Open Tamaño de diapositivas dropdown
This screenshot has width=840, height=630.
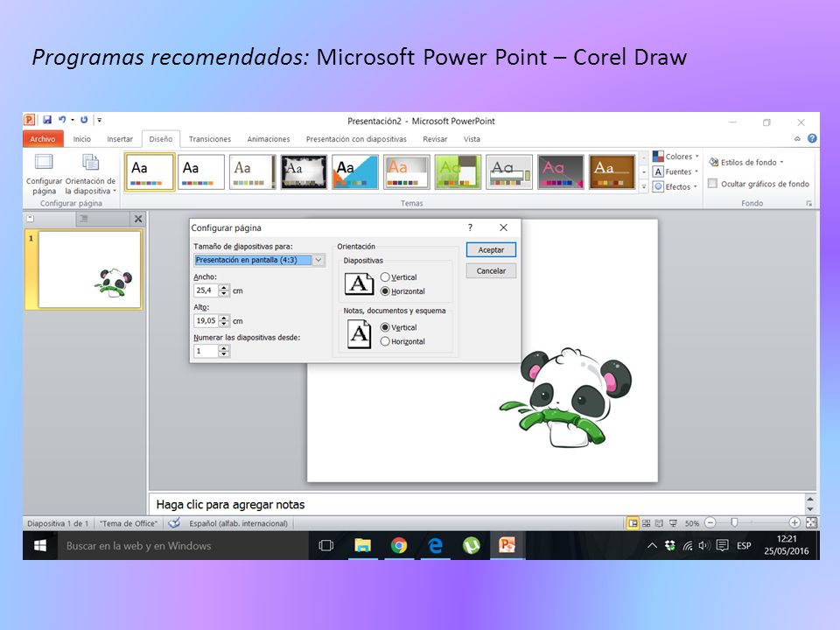(318, 260)
